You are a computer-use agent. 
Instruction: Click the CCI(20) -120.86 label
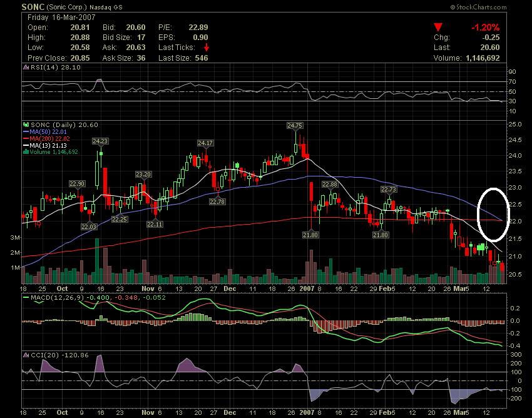(x=59, y=355)
